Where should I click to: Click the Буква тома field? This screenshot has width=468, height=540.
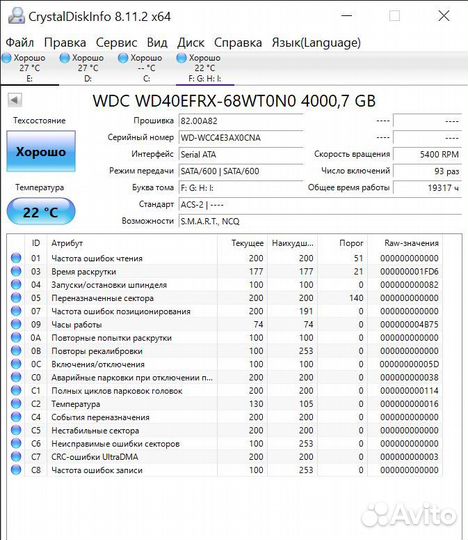(x=241, y=188)
